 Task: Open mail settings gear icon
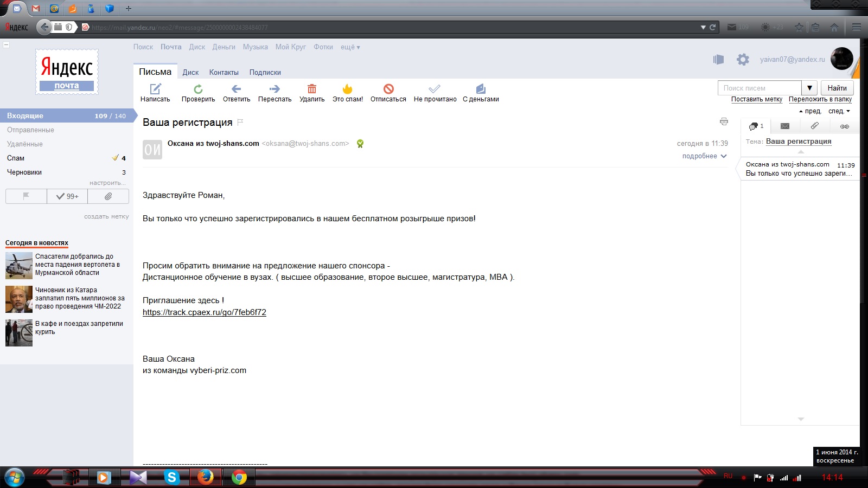743,60
